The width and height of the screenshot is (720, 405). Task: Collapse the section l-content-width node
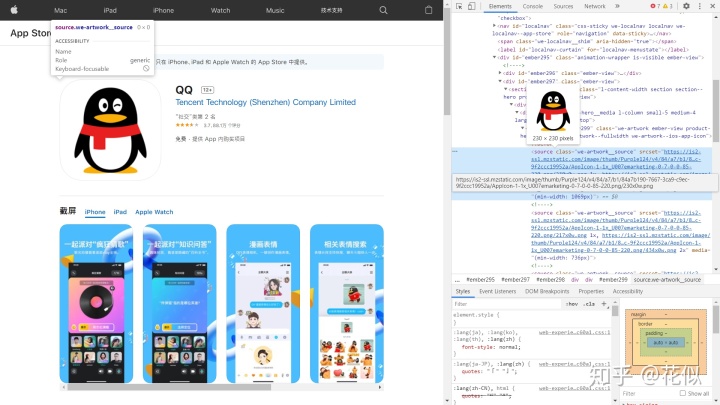tap(506, 89)
